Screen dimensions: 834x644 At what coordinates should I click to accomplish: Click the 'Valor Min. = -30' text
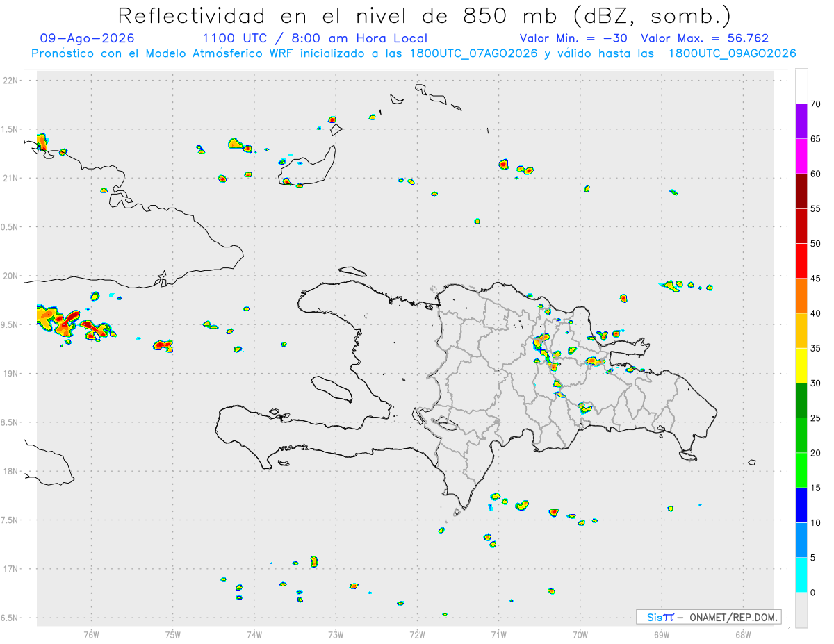(575, 38)
